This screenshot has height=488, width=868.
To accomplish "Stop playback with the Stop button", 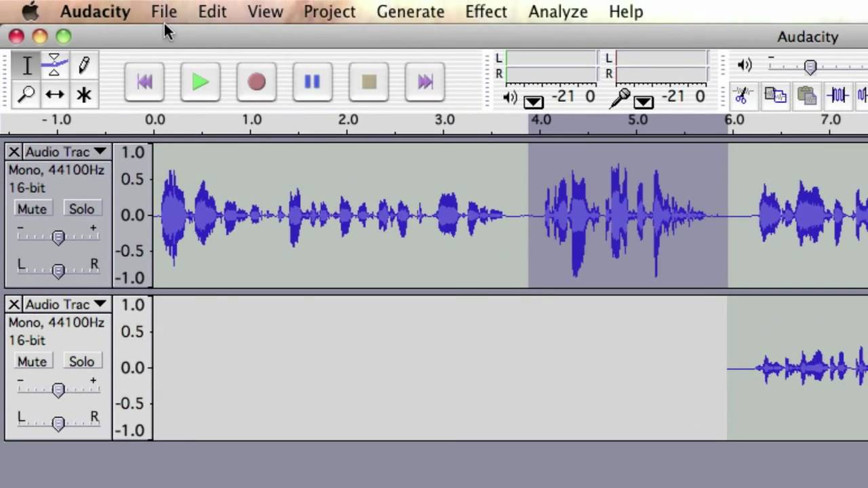I will coord(369,82).
